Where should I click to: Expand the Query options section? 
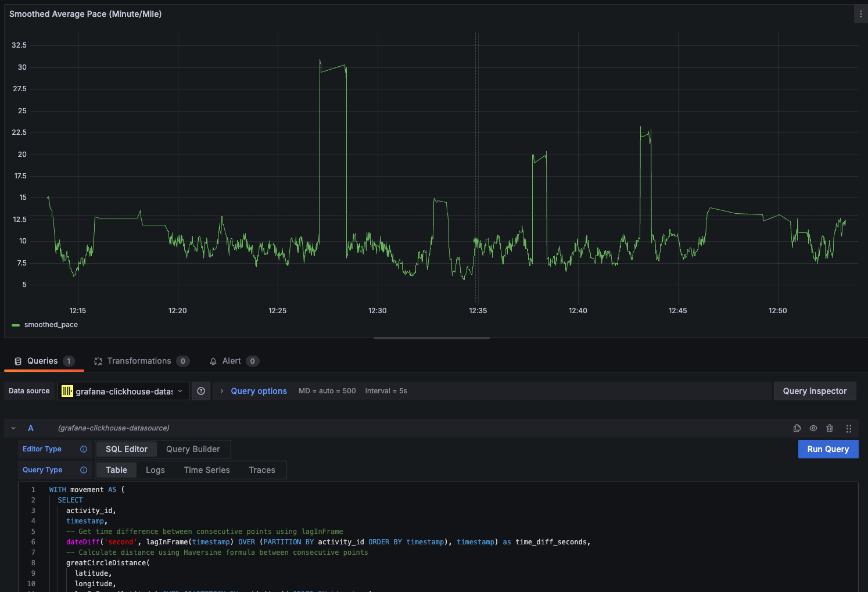pyautogui.click(x=259, y=391)
